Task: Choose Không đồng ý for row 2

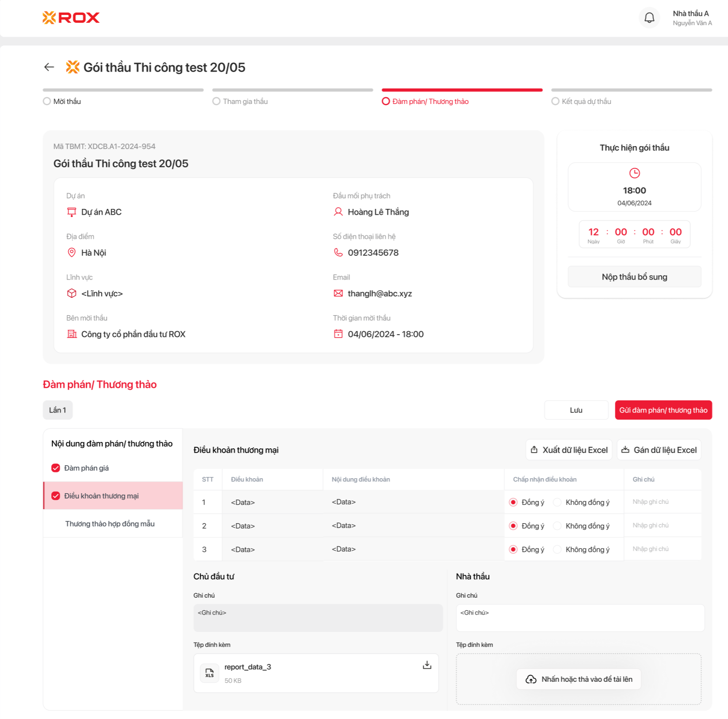Action: 558,526
